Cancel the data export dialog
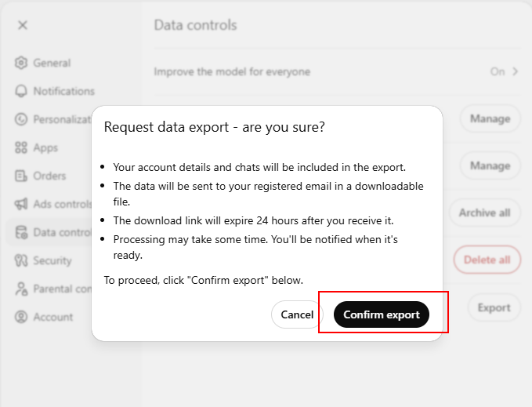The height and width of the screenshot is (407, 532). click(x=297, y=314)
